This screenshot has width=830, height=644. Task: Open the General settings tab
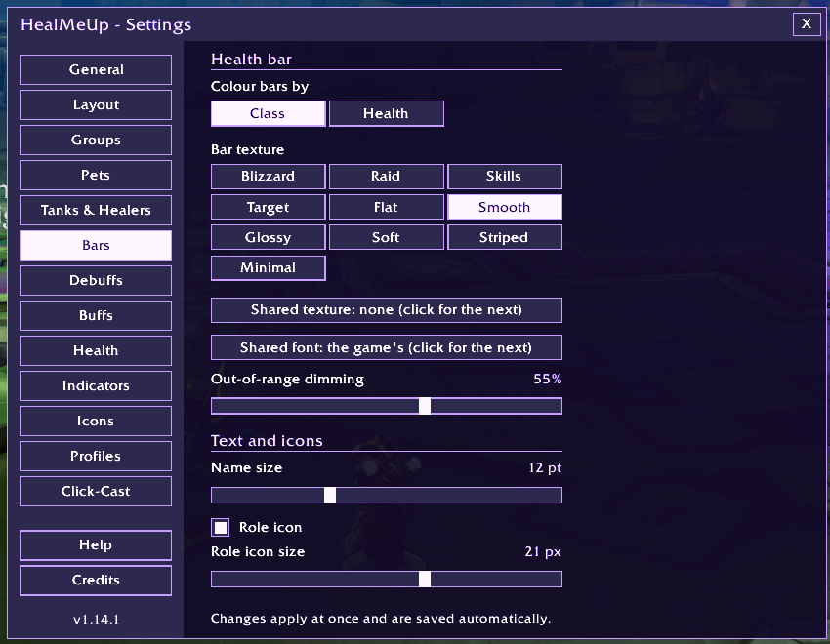tap(96, 70)
